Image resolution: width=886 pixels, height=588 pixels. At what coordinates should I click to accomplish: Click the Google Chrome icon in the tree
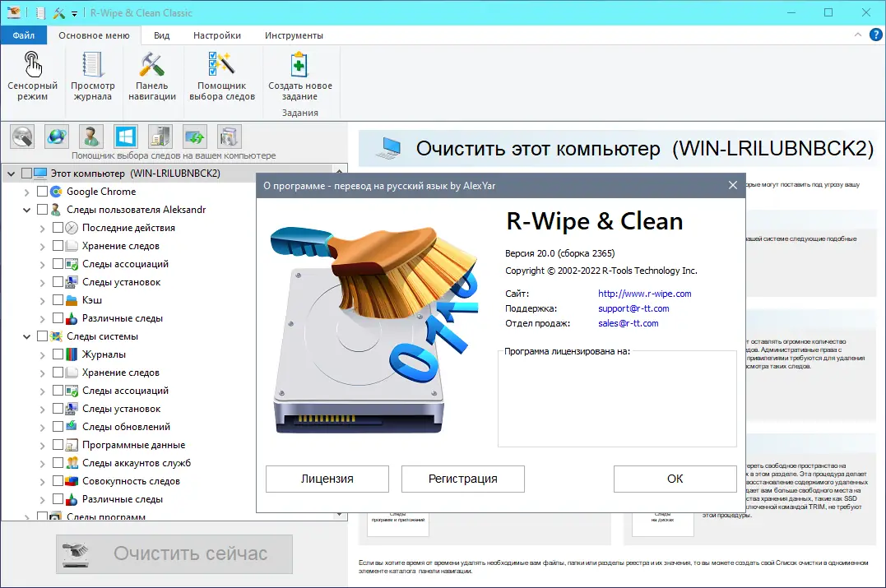coord(56,192)
